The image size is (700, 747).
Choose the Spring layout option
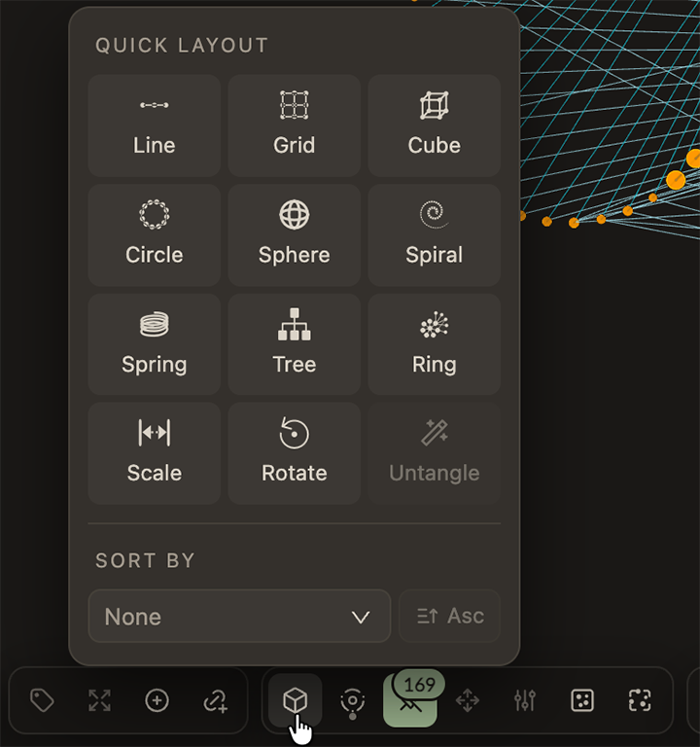(x=154, y=344)
